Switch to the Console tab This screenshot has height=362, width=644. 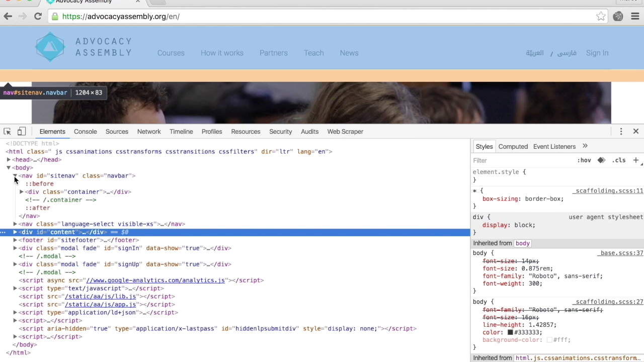85,131
